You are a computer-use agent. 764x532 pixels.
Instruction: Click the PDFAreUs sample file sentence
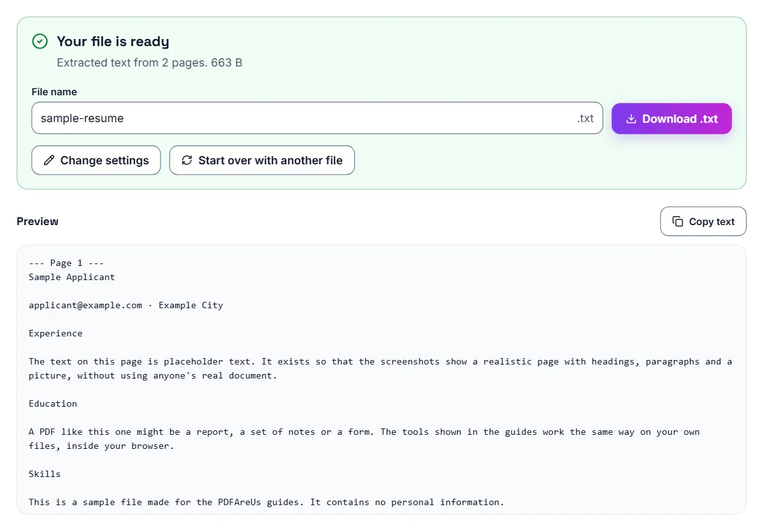267,503
